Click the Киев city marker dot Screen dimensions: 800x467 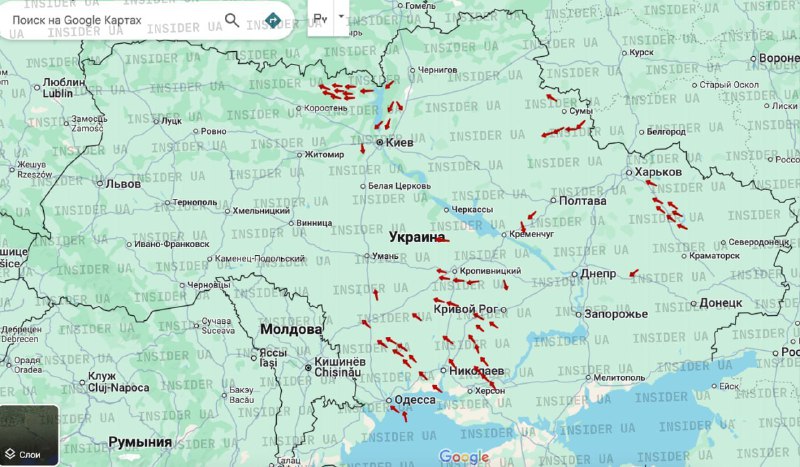(x=379, y=143)
